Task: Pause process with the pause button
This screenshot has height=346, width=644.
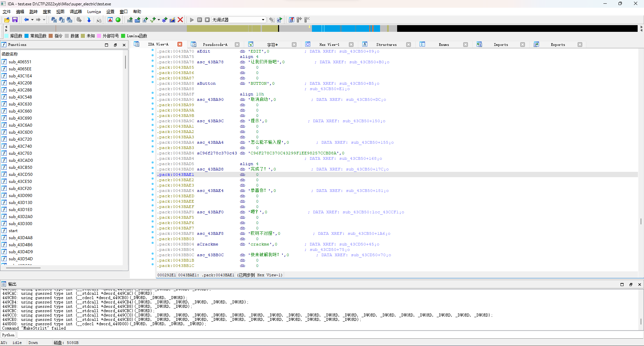Action: click(x=200, y=20)
